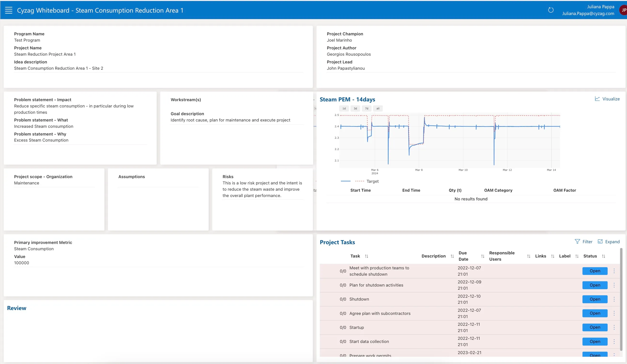Open the JP user avatar
This screenshot has width=627, height=364.
click(624, 10)
